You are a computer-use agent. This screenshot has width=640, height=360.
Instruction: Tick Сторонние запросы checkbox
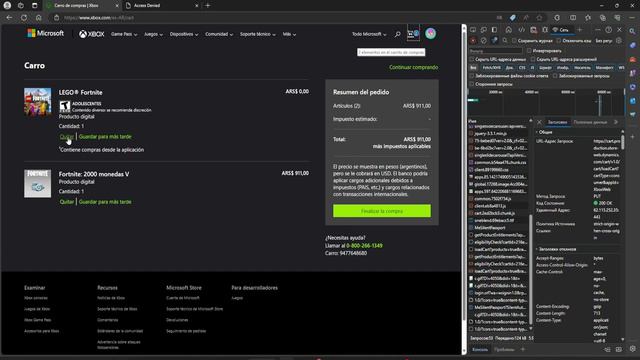472,84
